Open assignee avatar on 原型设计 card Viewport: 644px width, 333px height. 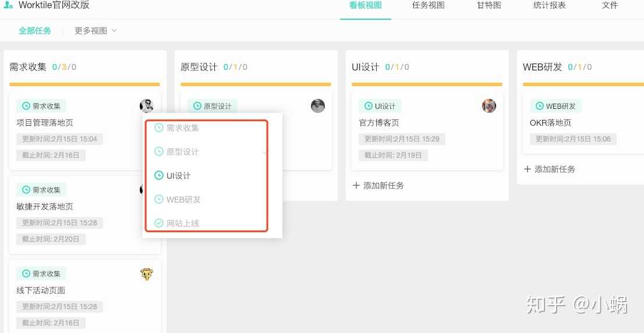[318, 106]
